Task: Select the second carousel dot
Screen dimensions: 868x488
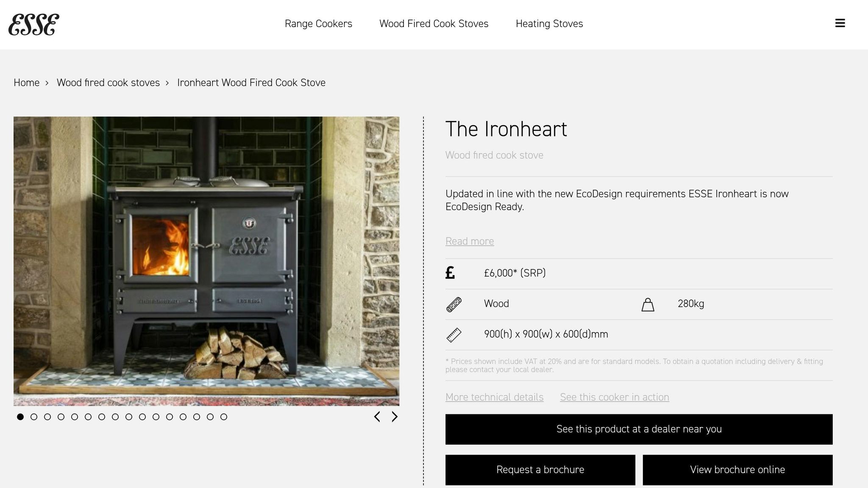Action: [x=34, y=417]
